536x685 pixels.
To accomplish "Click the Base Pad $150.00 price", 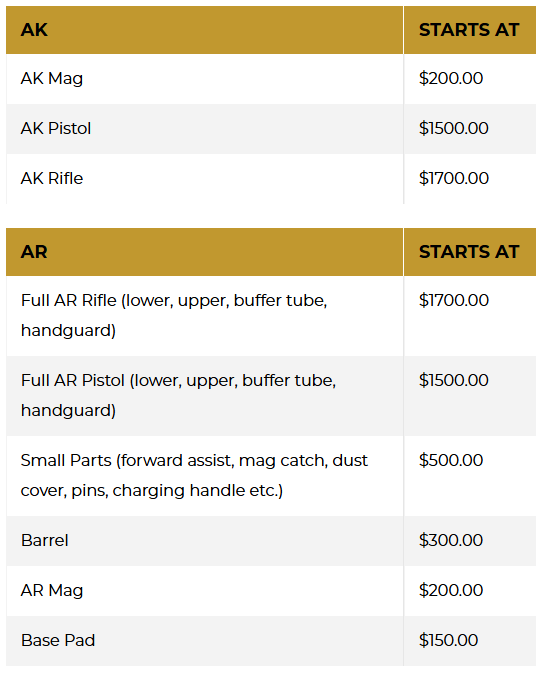I will point(448,640).
